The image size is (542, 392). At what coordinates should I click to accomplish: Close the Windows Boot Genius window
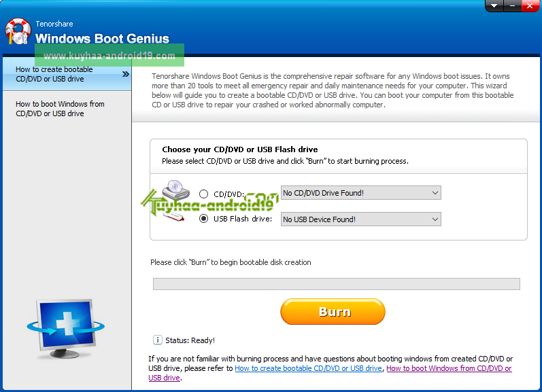(x=530, y=6)
